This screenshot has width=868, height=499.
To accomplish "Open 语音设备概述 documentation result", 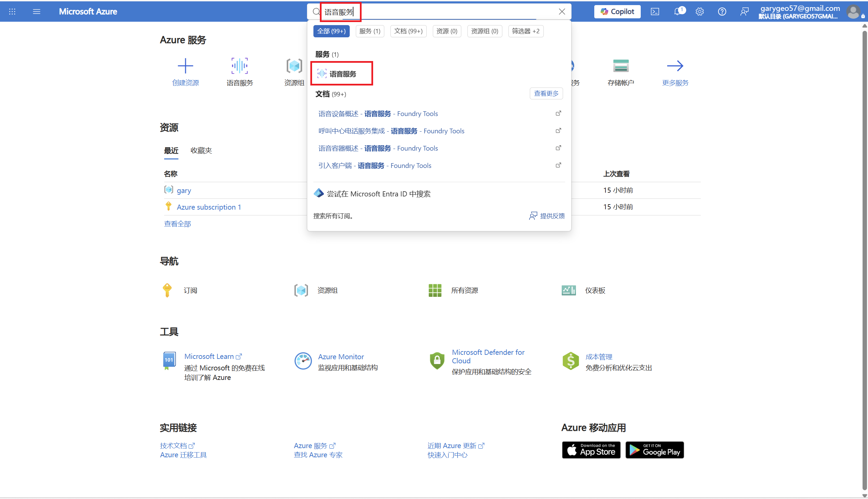I will point(378,114).
